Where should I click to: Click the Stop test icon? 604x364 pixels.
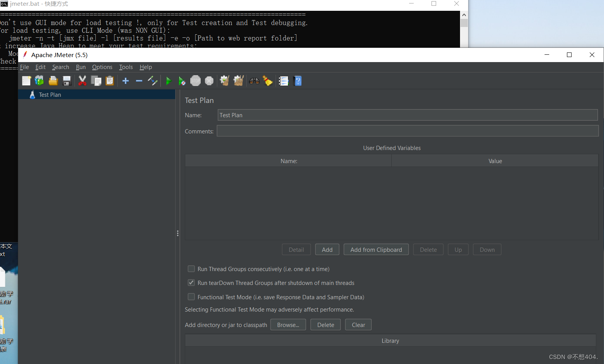coord(196,81)
